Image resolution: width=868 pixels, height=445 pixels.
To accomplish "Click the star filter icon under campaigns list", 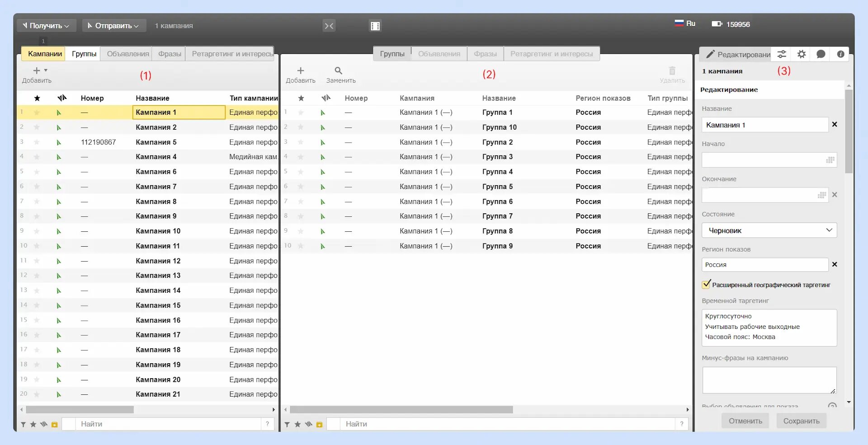I will (x=33, y=424).
